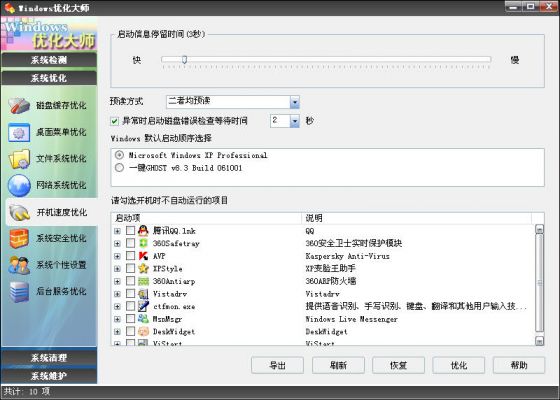Click the XPStyle star icon
The height and width of the screenshot is (400, 560).
pos(143,268)
